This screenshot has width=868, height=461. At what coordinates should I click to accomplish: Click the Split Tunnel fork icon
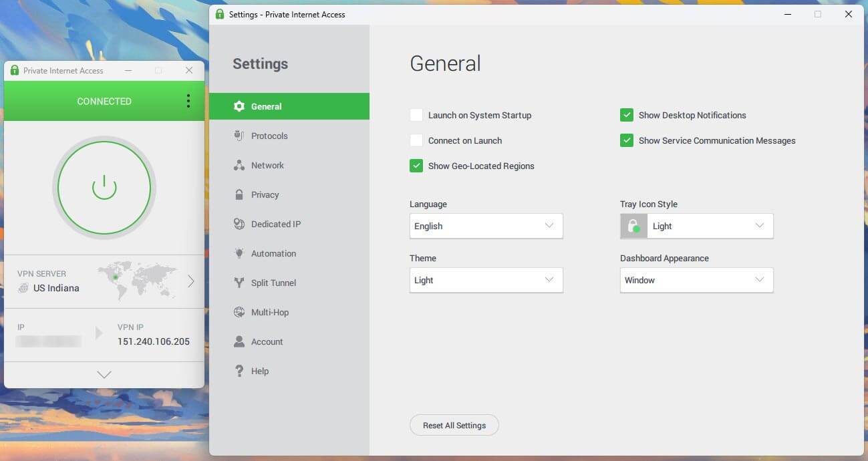tap(239, 283)
